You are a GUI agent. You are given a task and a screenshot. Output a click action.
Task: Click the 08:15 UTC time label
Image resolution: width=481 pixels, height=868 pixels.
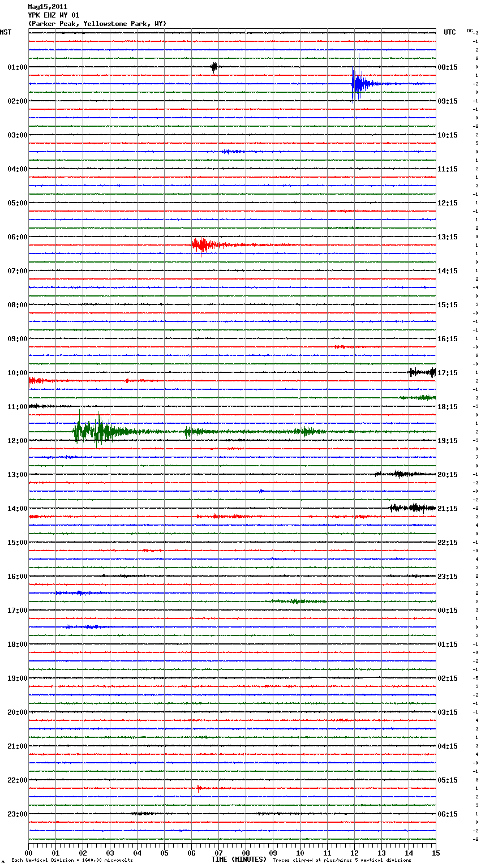(448, 67)
